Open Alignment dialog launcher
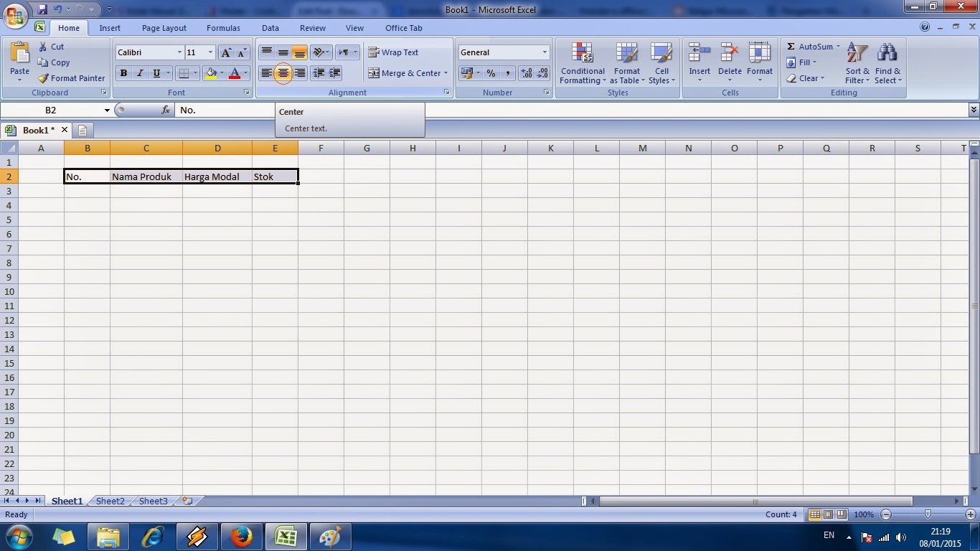980x551 pixels. (x=447, y=93)
